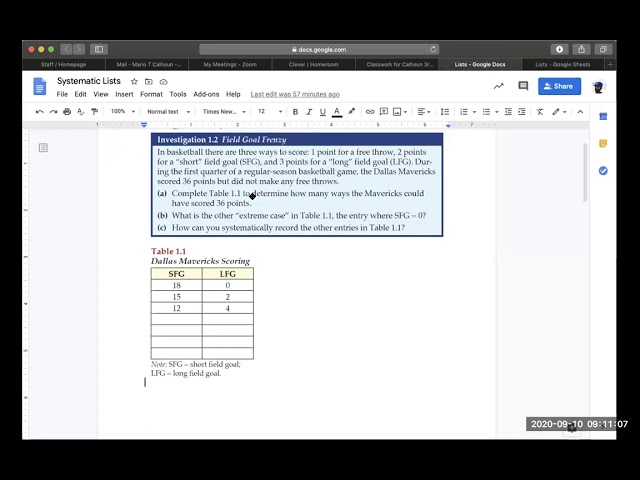The height and width of the screenshot is (480, 640).
Task: Open the activity dashboard trend icon
Action: pyautogui.click(x=498, y=86)
